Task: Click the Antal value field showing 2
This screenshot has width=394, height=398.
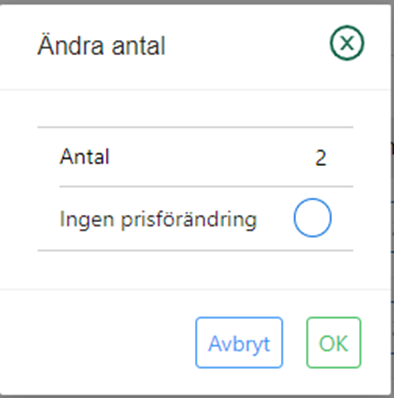Action: point(321,158)
